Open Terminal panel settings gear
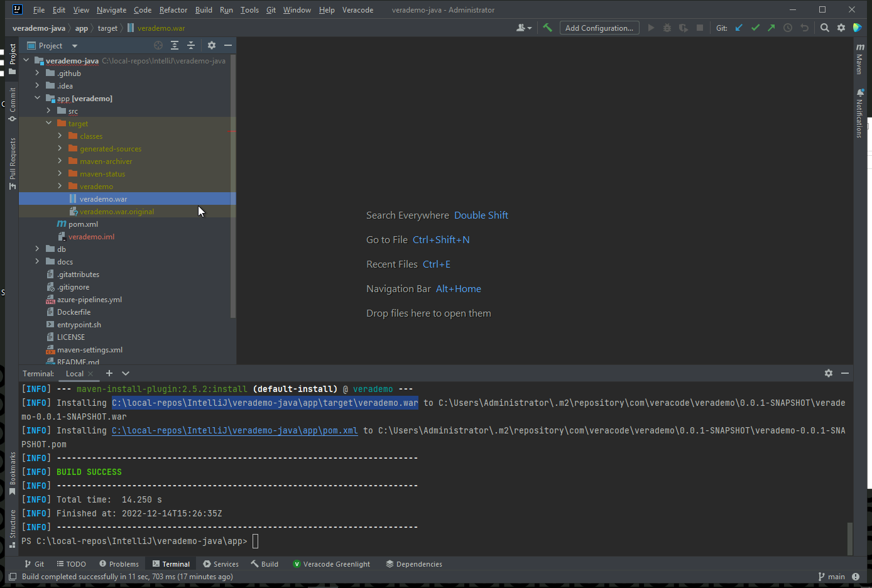 coord(829,373)
